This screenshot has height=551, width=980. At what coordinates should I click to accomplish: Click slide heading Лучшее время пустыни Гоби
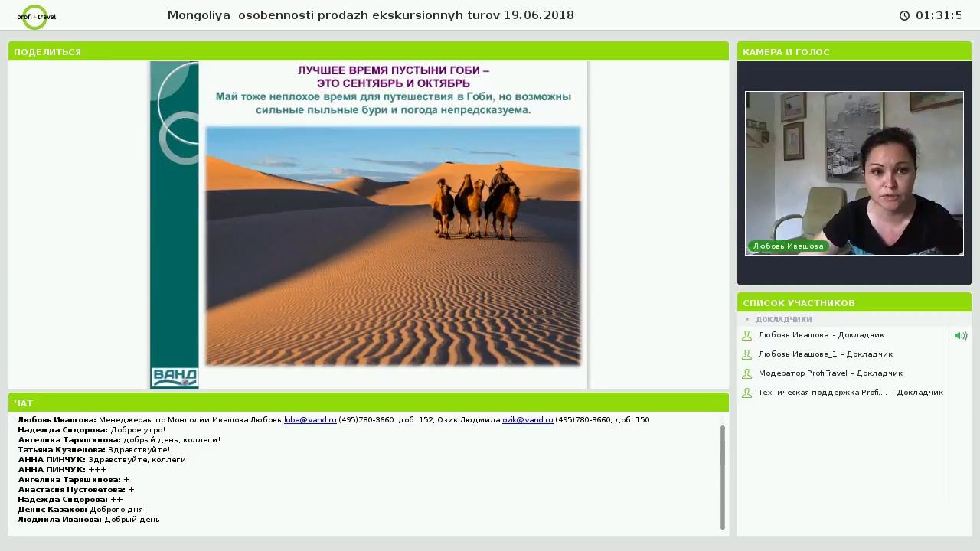coord(394,77)
